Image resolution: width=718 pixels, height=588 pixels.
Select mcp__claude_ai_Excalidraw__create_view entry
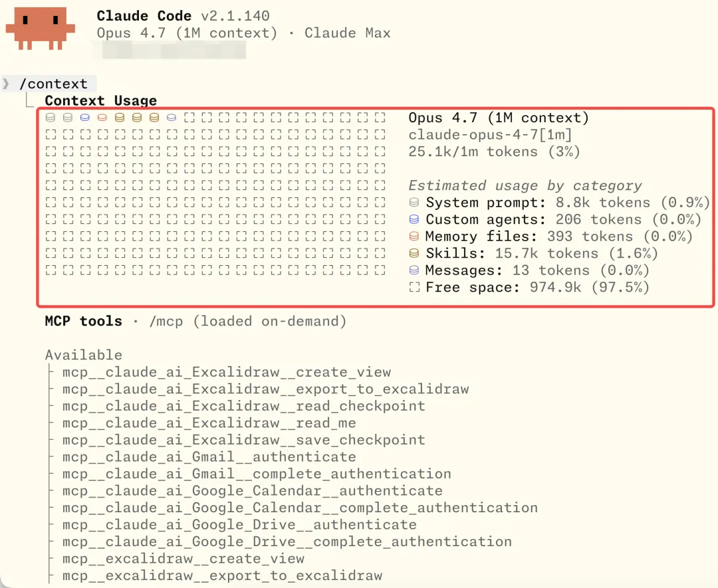227,372
